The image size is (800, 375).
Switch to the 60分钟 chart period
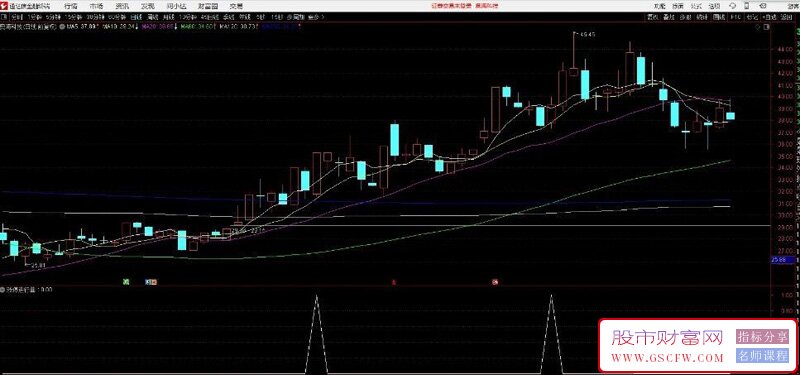coord(117,17)
